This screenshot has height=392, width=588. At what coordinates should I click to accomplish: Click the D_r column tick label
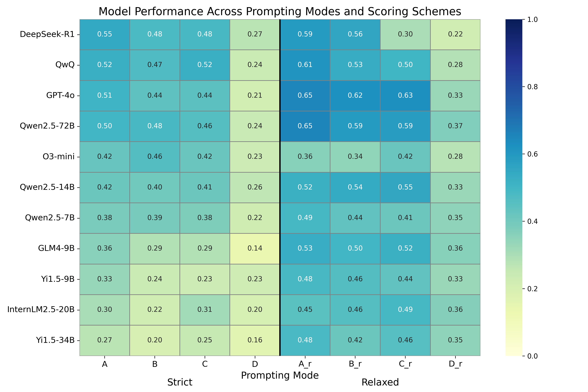[455, 364]
